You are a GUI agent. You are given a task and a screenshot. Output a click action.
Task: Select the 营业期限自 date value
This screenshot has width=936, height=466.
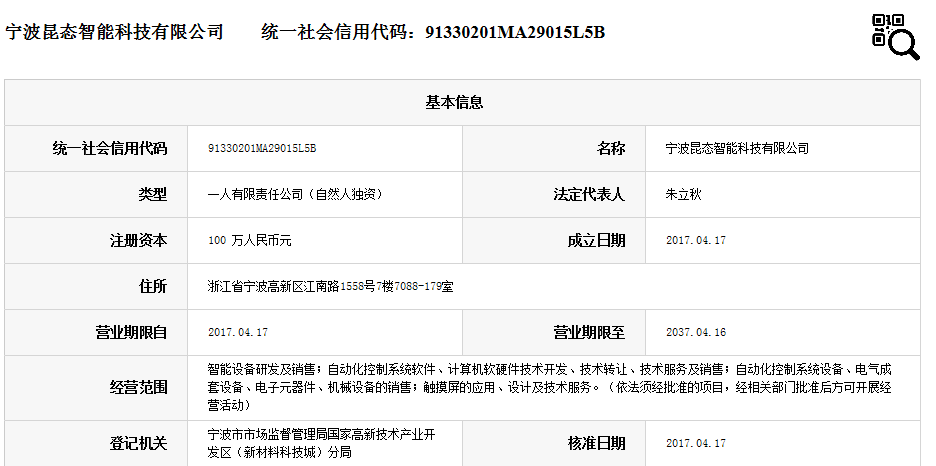(x=238, y=332)
